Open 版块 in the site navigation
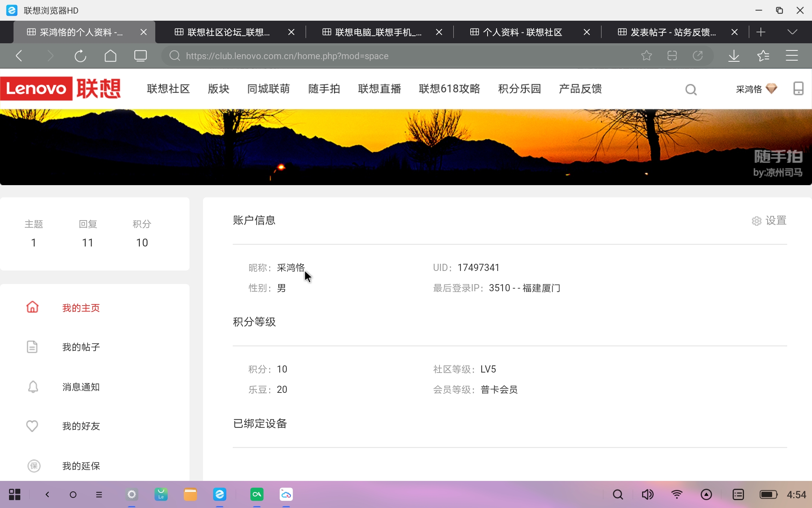This screenshot has width=812, height=508. click(x=218, y=89)
